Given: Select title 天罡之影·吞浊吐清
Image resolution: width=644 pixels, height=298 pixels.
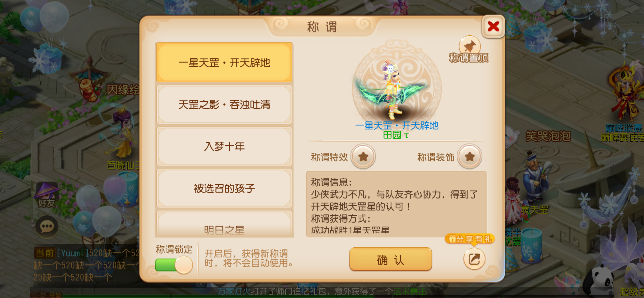Looking at the screenshot, I should tap(224, 105).
